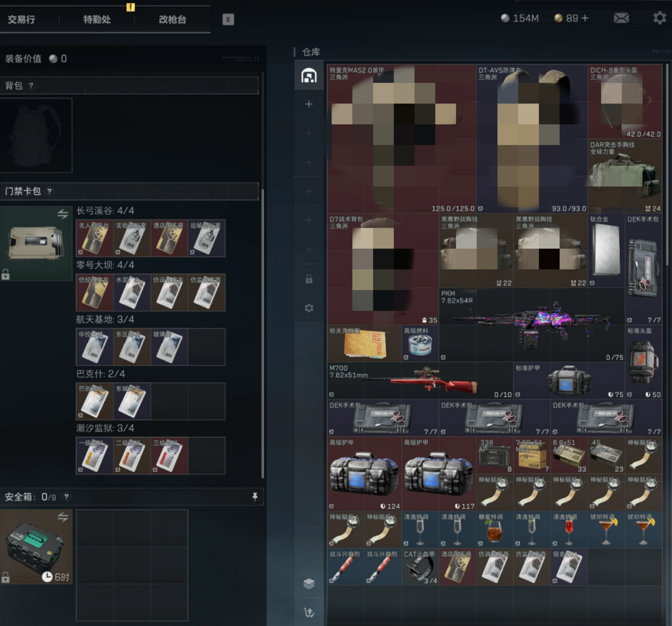Open the mail envelope icon
This screenshot has width=672, height=626.
pos(621,18)
